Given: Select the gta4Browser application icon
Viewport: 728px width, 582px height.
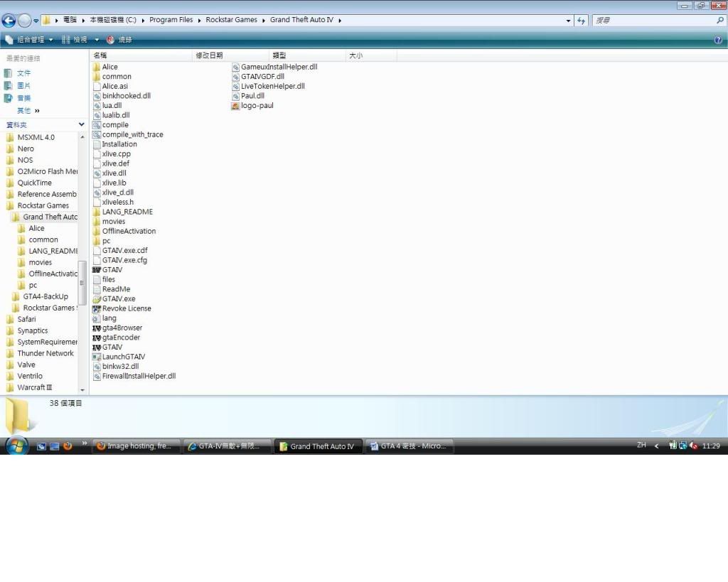Looking at the screenshot, I should pyautogui.click(x=97, y=328).
